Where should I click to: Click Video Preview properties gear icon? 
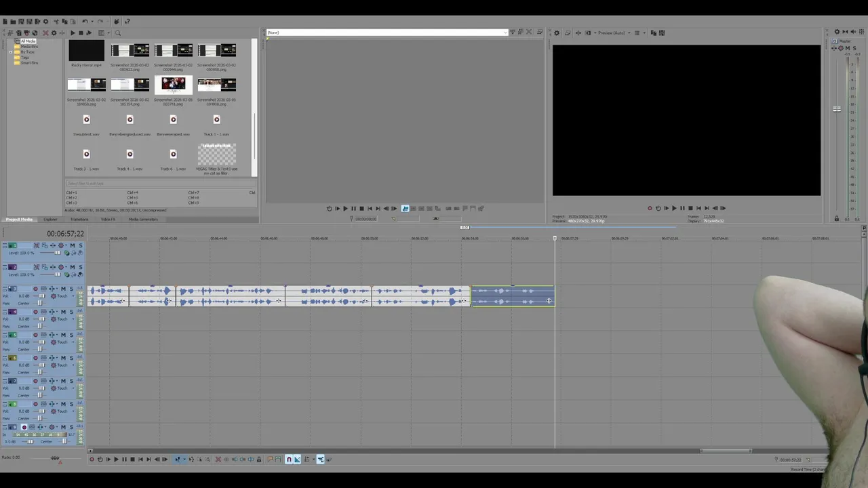[557, 33]
